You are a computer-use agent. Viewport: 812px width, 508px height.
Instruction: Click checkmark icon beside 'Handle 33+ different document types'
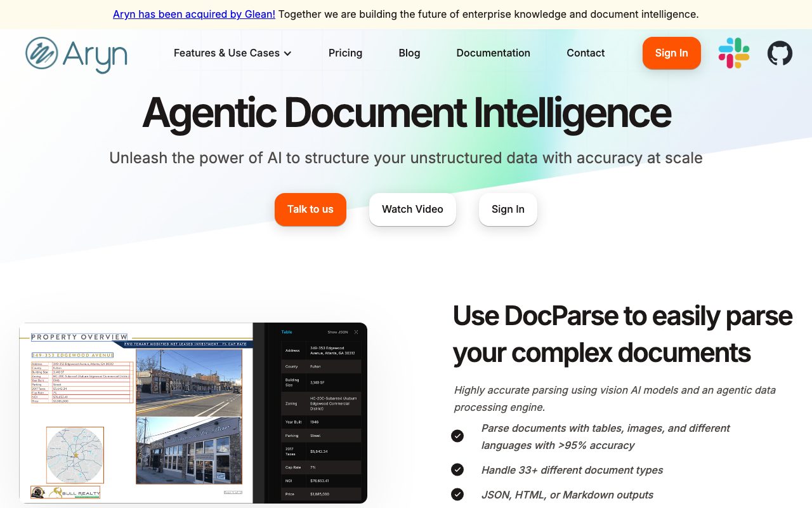457,469
